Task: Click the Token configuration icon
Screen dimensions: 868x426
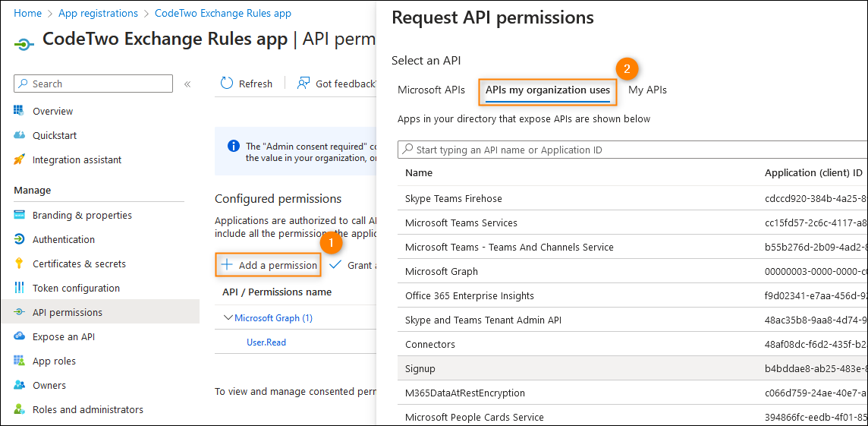Action: coord(20,288)
